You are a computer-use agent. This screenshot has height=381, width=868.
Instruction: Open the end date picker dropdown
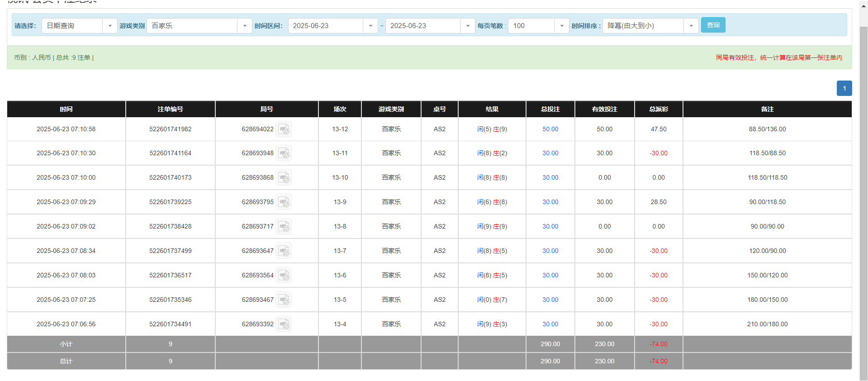pyautogui.click(x=430, y=26)
